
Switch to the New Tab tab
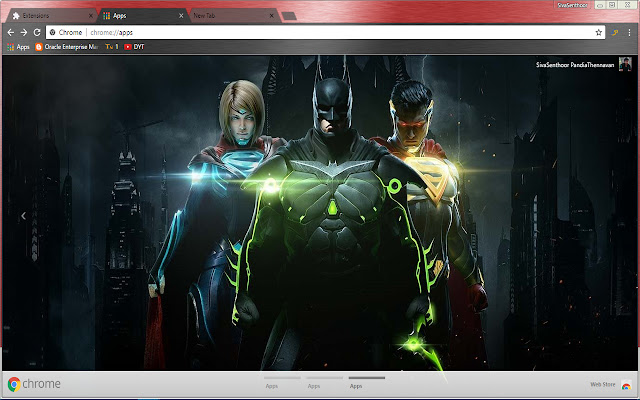233,16
